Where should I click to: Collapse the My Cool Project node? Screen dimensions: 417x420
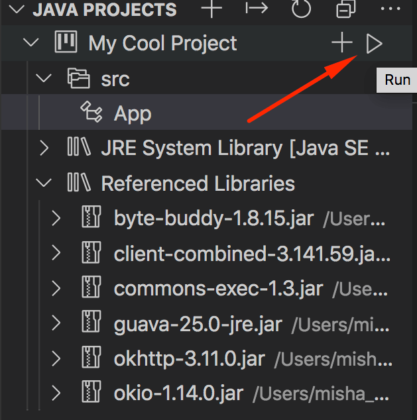31,43
